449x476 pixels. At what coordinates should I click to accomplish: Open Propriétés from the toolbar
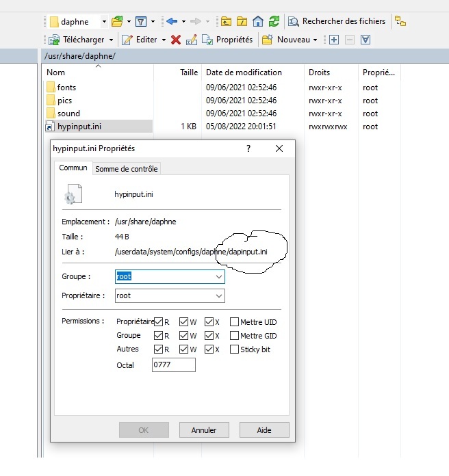pyautogui.click(x=227, y=40)
